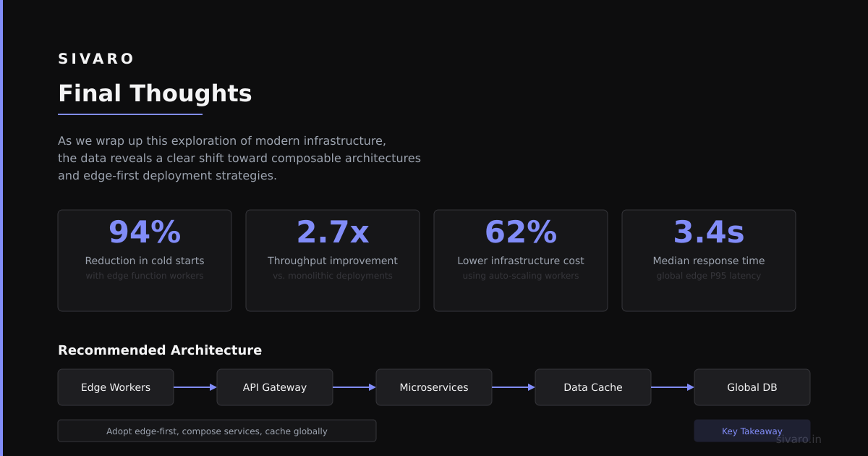The height and width of the screenshot is (456, 868).
Task: Click arrow between Microservices and Data Cache
Action: click(x=514, y=387)
